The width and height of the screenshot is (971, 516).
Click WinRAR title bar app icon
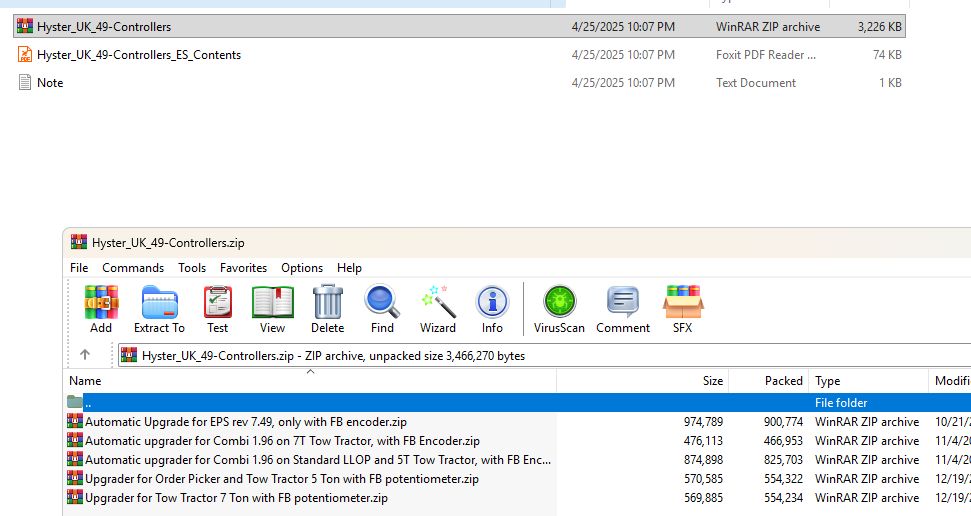point(79,242)
